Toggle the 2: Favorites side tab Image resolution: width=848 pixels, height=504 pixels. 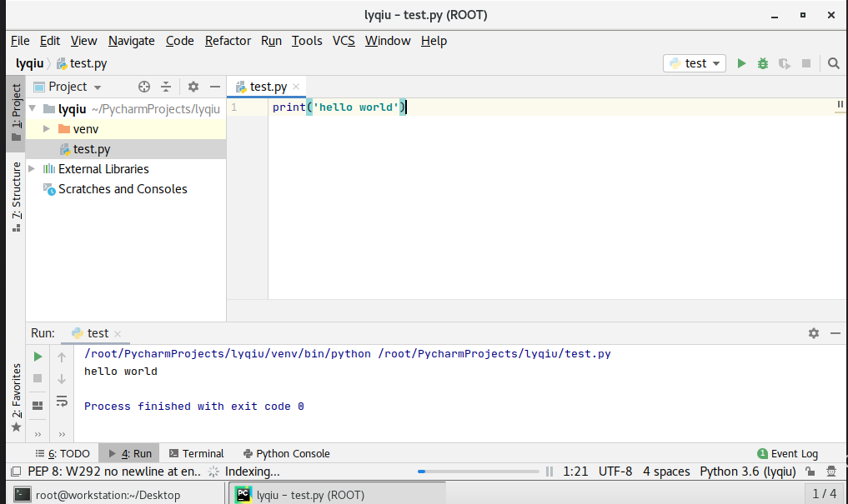[x=16, y=397]
